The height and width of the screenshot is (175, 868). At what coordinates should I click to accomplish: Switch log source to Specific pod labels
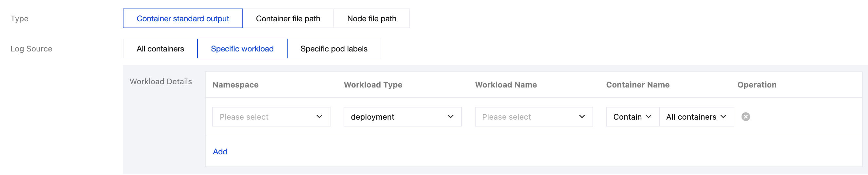pos(333,49)
